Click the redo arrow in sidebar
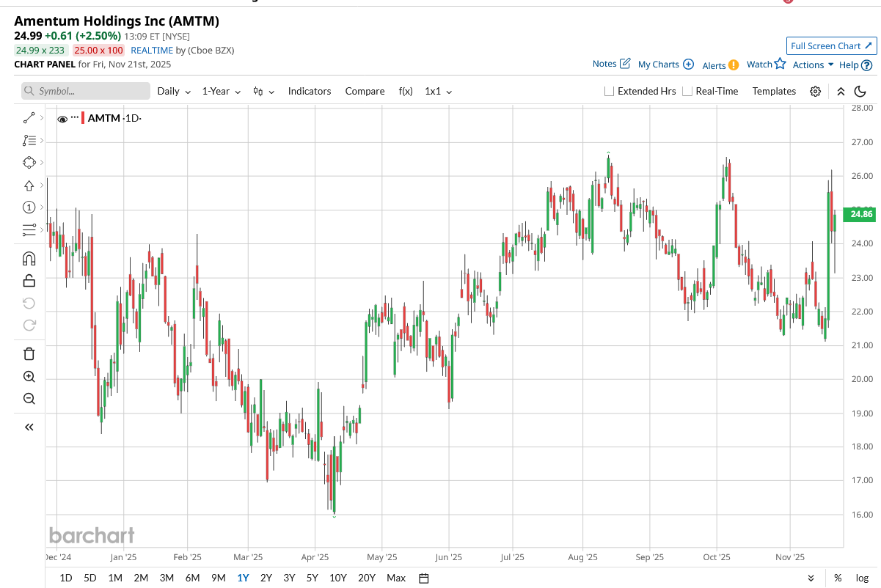 tap(29, 325)
